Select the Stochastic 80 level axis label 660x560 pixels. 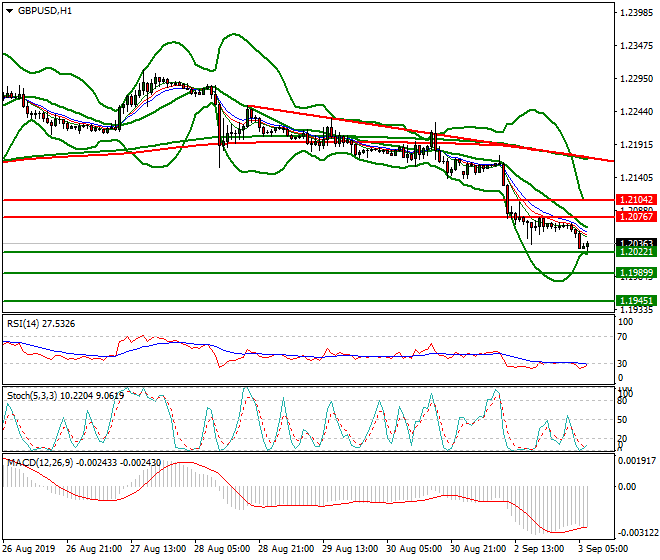[622, 401]
